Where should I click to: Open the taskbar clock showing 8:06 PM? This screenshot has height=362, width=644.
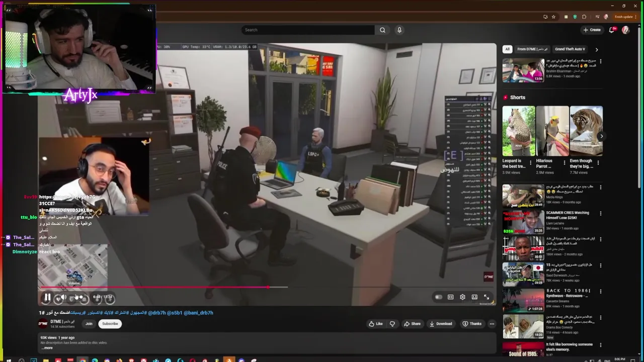tap(620, 359)
